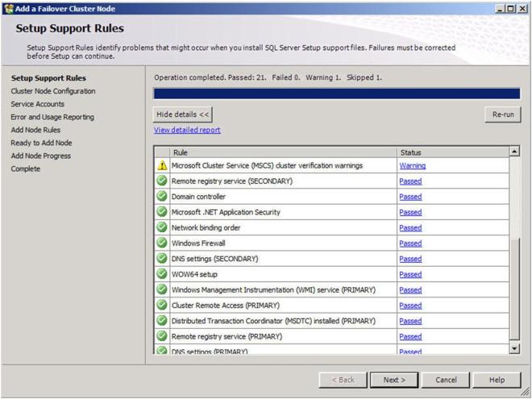This screenshot has height=399, width=532.
Task: Click the yellow warning icon for MSCS rule
Action: [161, 165]
